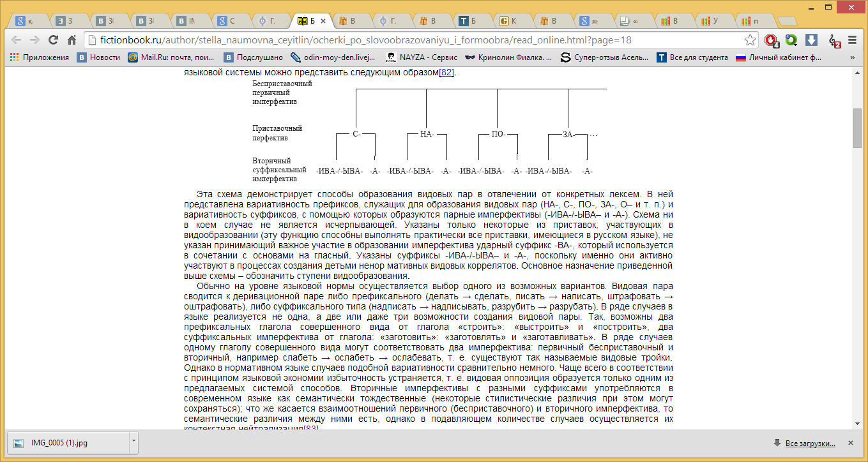Click the diagram label Бесприставочный первичный имперфектив
868x462 pixels.
pyautogui.click(x=282, y=93)
